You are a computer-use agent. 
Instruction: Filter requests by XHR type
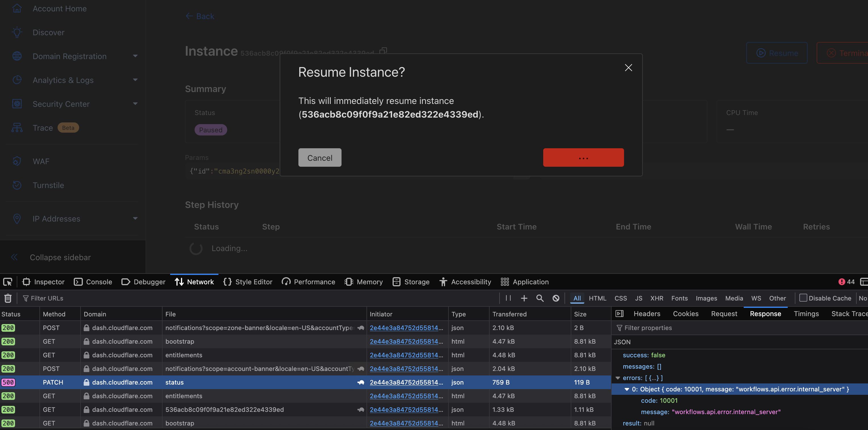point(656,298)
